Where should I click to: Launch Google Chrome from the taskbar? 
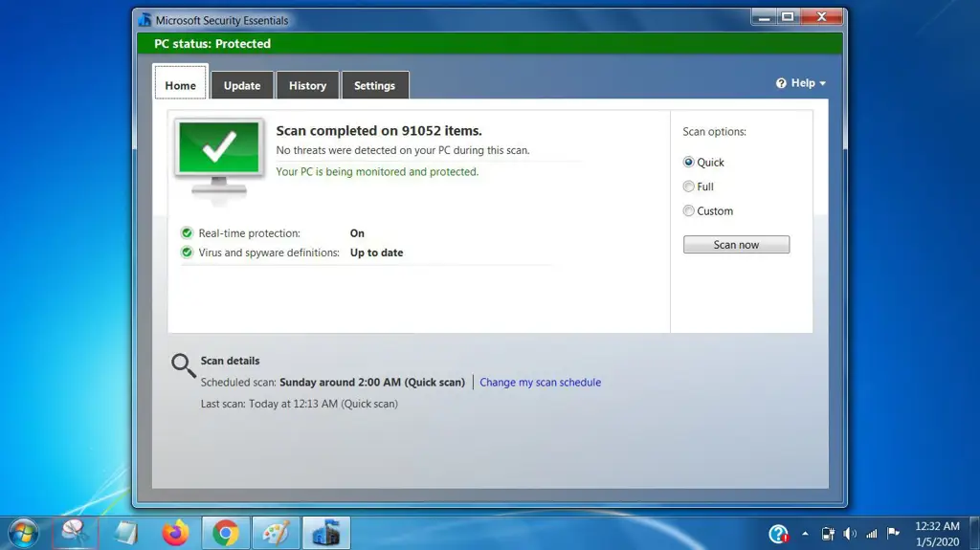[x=226, y=533]
